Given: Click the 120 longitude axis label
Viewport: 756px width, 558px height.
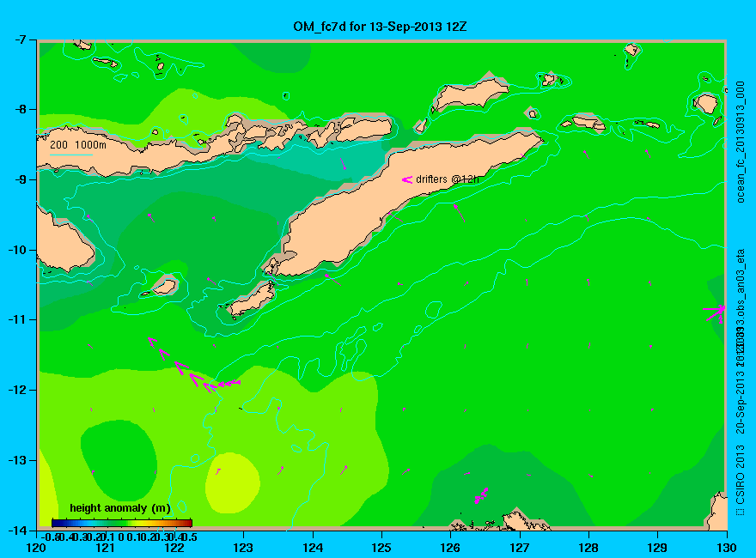Looking at the screenshot, I should point(37,548).
